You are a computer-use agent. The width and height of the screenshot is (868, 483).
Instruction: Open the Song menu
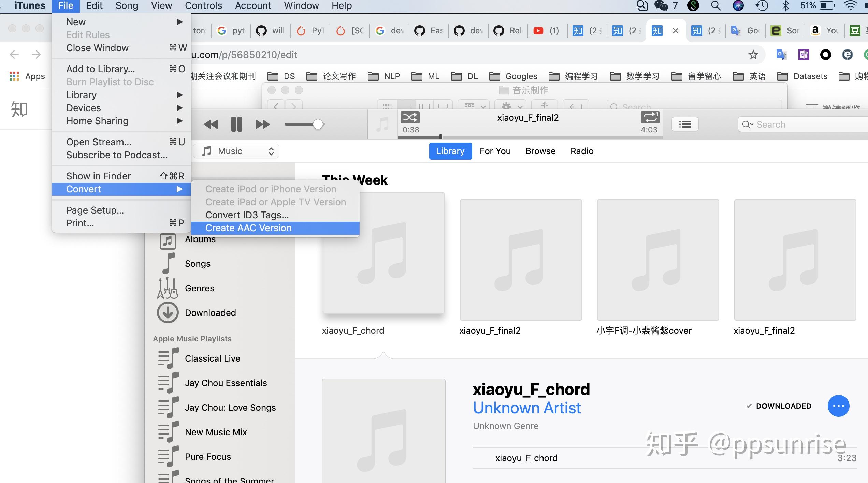coord(127,6)
